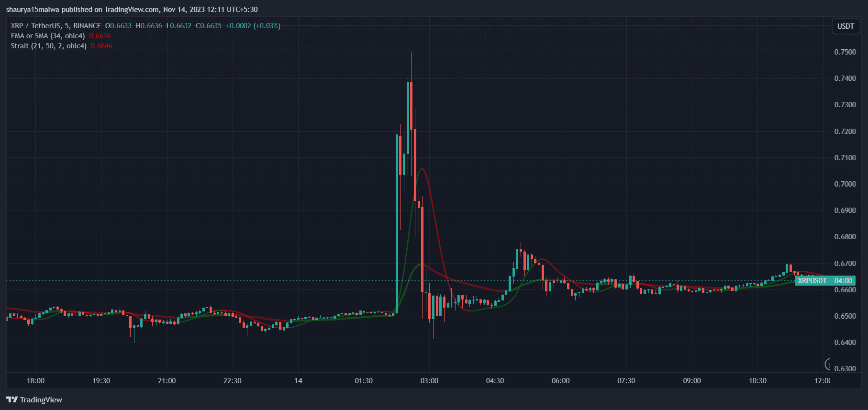Click the 06:00 time axis label
Image resolution: width=868 pixels, height=410 pixels.
pos(561,381)
